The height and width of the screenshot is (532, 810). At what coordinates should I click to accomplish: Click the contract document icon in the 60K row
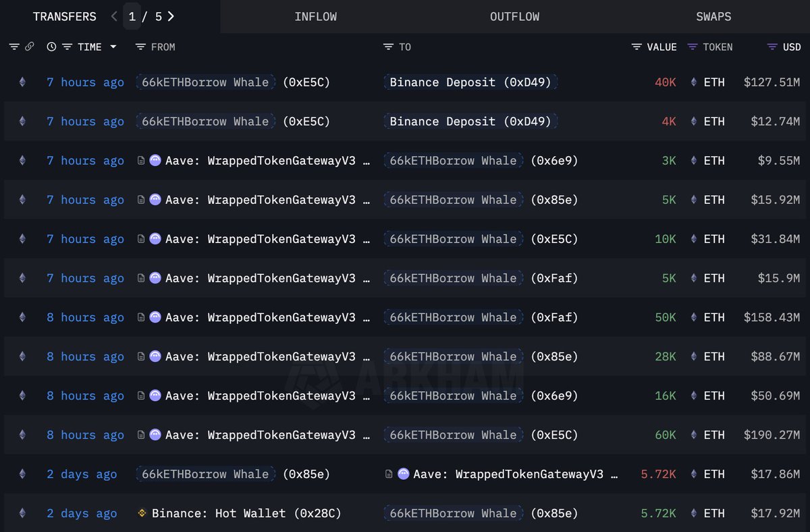tap(141, 435)
